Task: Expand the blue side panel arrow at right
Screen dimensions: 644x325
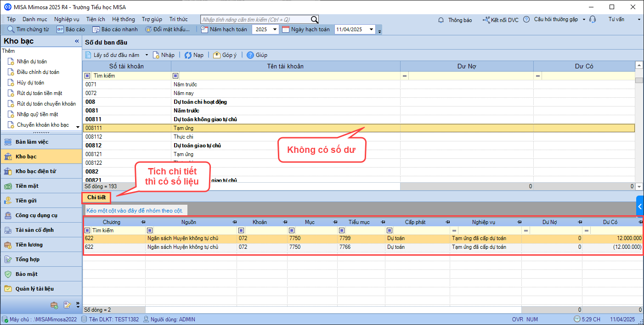Action: (x=640, y=206)
